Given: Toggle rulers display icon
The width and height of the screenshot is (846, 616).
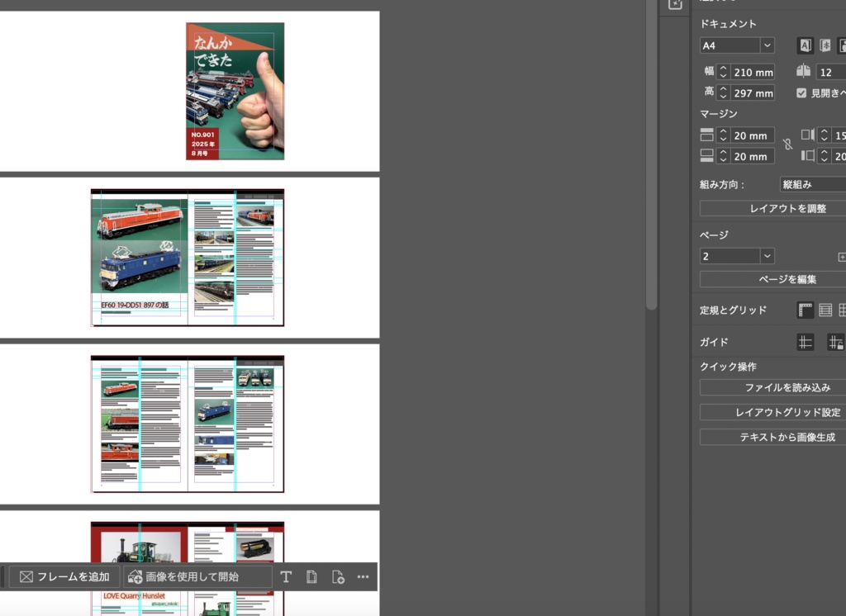Looking at the screenshot, I should tap(806, 310).
